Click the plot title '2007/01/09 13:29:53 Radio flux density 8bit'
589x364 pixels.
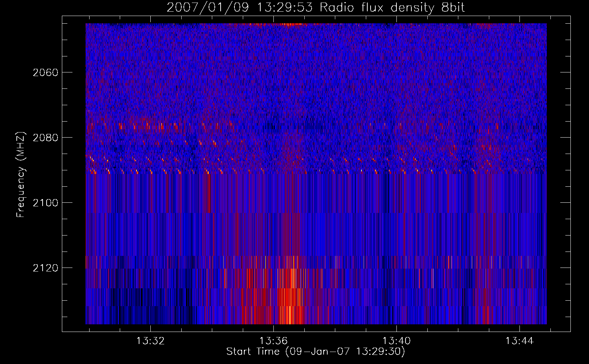(x=316, y=8)
